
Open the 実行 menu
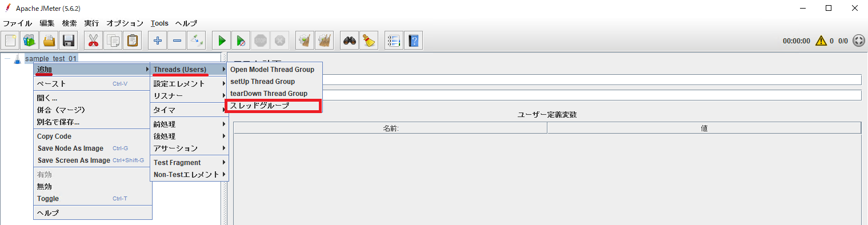click(x=91, y=23)
